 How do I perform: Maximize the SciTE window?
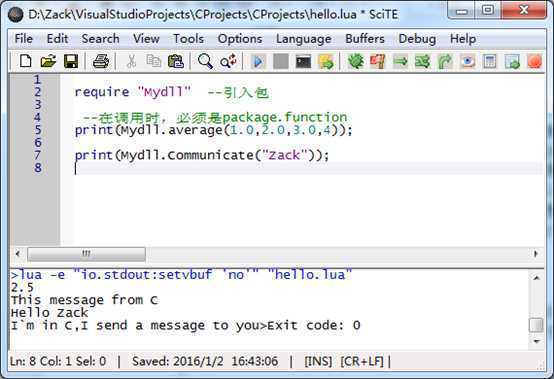(x=488, y=11)
